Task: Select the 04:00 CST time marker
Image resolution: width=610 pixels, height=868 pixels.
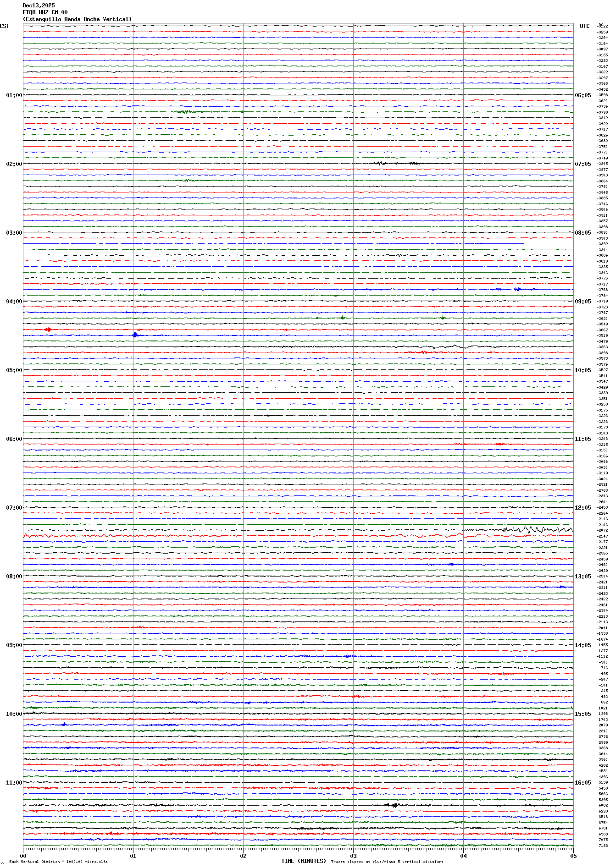Action: tap(14, 302)
